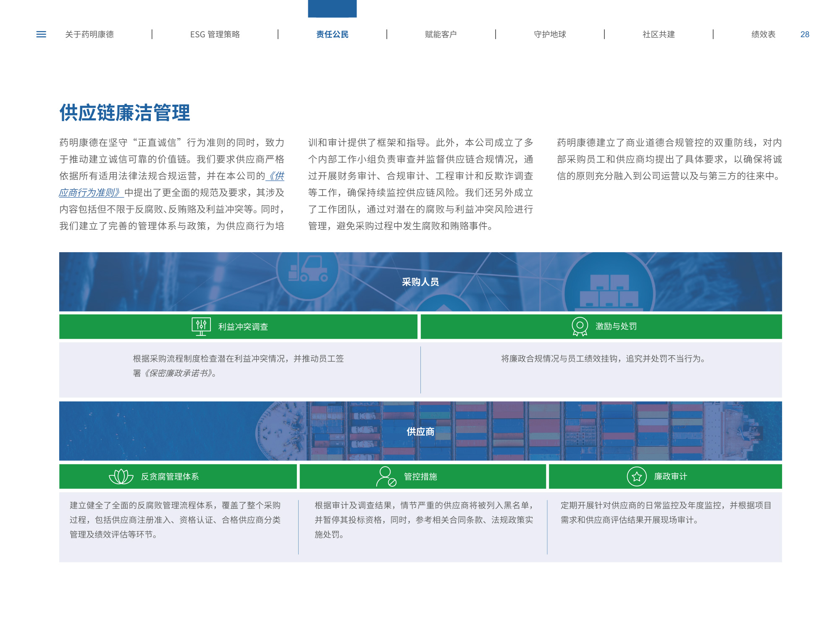
Task: Click the 激励与处罚 green header
Action: [616, 326]
